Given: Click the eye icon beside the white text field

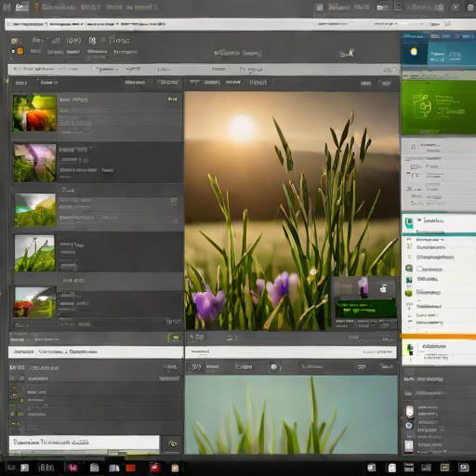Looking at the screenshot, I should pyautogui.click(x=173, y=444).
